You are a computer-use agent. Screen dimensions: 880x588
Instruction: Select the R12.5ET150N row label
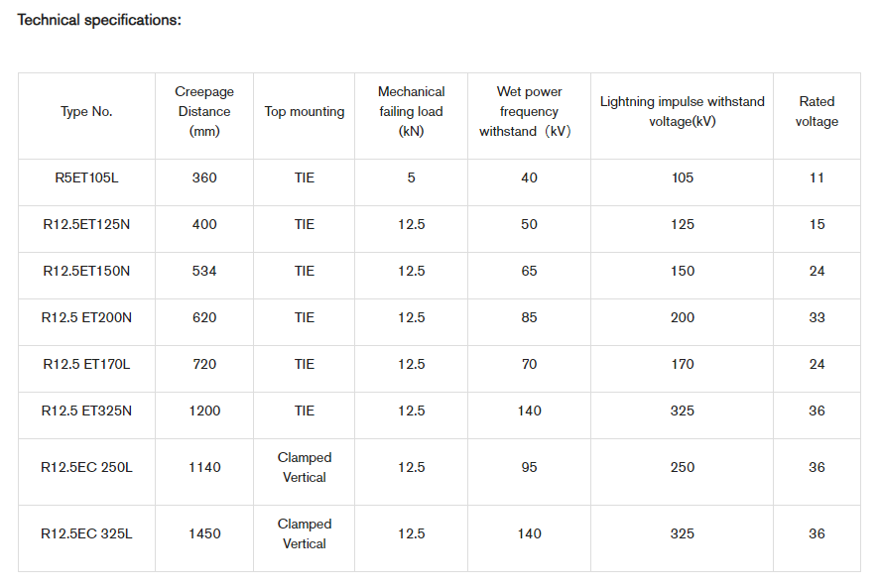(x=86, y=271)
